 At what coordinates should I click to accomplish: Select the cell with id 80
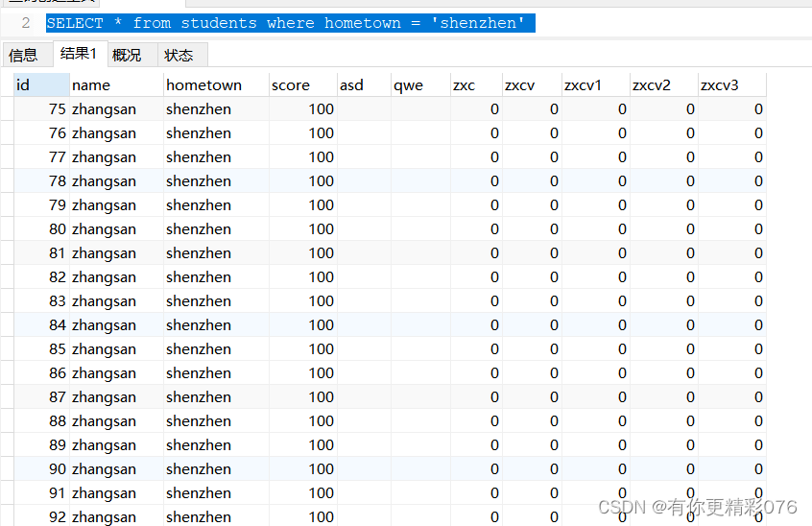pyautogui.click(x=41, y=228)
